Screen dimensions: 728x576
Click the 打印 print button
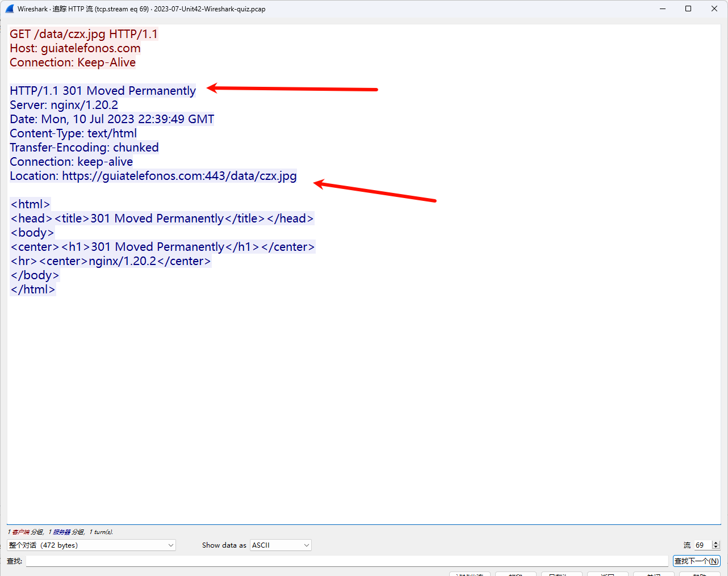tap(516, 574)
